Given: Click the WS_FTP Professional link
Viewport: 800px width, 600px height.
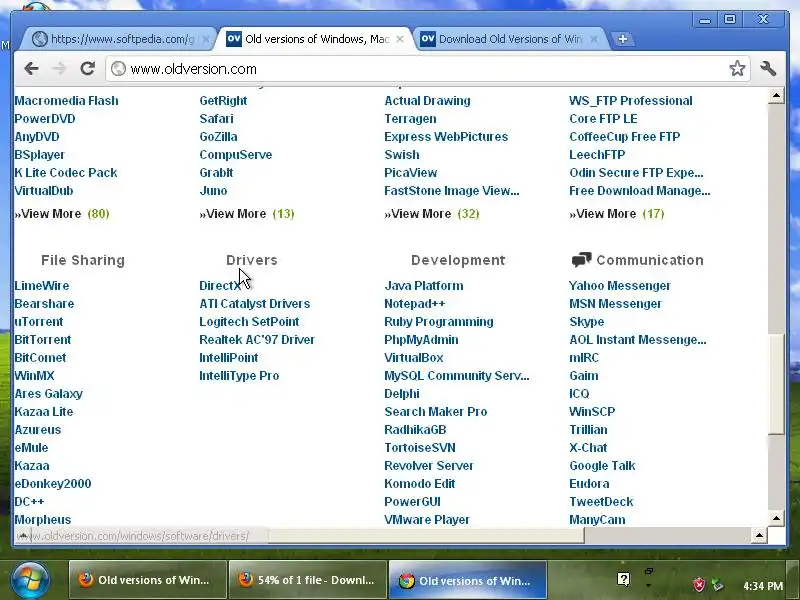Looking at the screenshot, I should coord(631,101).
